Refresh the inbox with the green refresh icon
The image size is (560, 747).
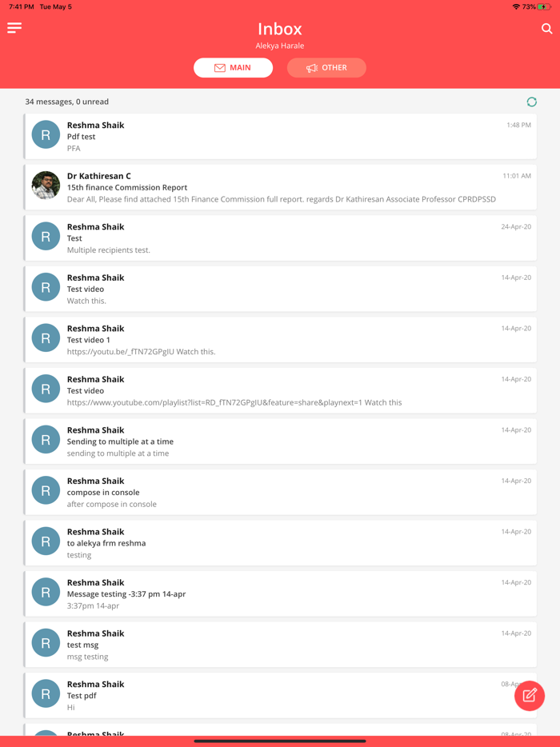click(531, 102)
